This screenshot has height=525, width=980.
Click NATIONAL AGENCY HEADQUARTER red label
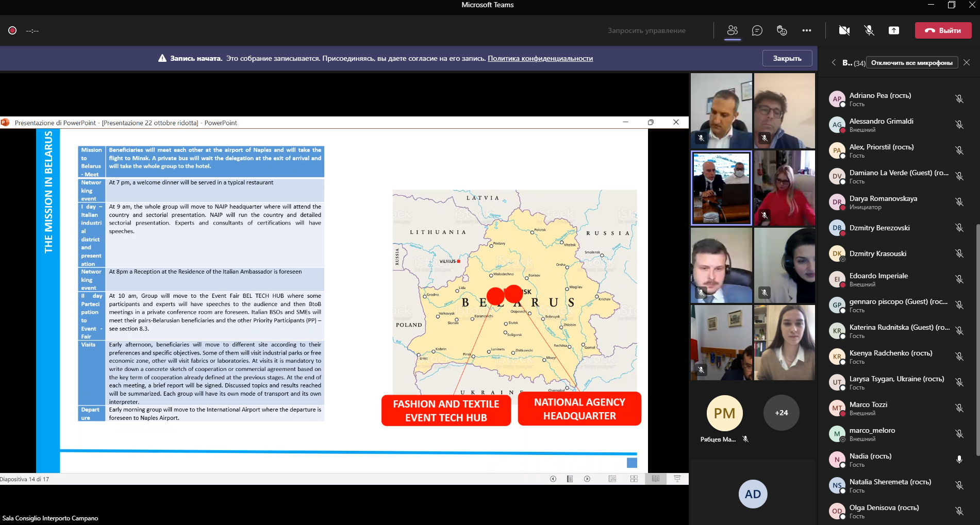[579, 409]
